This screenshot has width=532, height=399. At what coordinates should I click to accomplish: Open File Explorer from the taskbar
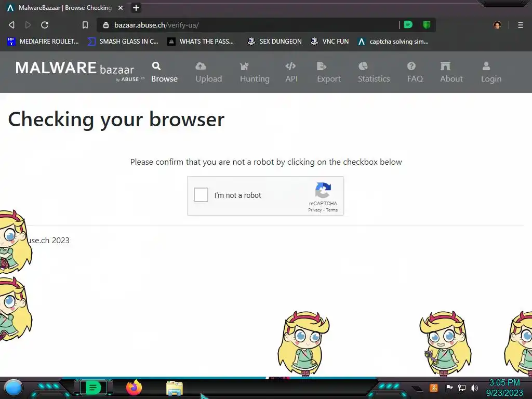point(175,388)
